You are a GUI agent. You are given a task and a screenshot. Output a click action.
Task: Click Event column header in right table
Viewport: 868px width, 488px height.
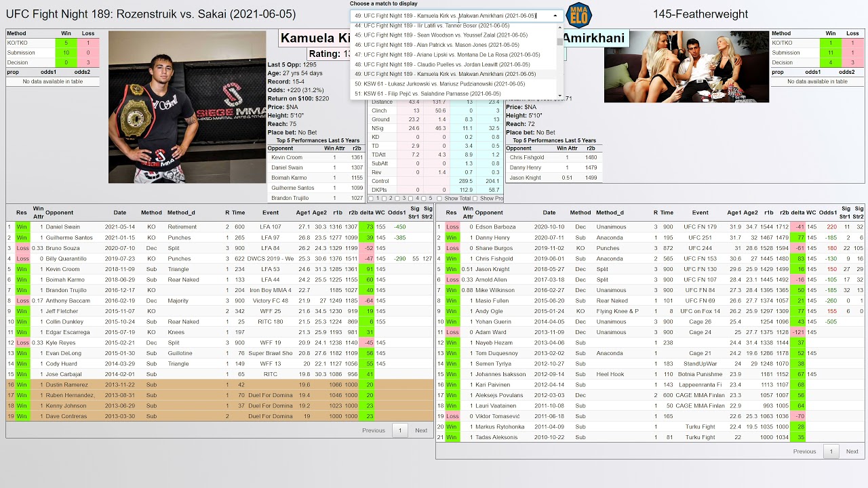pos(701,213)
